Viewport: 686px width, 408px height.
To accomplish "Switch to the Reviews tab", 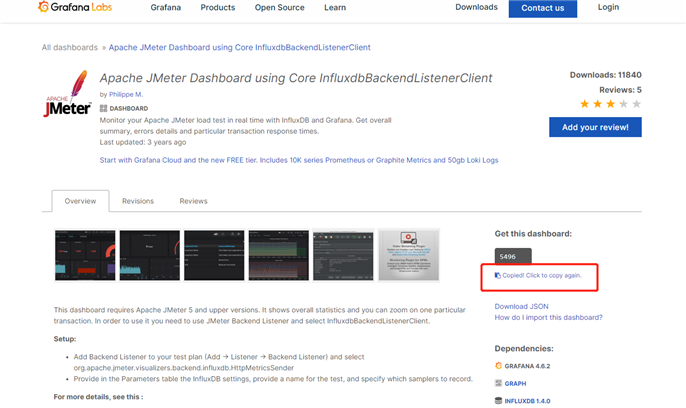I will tap(193, 201).
